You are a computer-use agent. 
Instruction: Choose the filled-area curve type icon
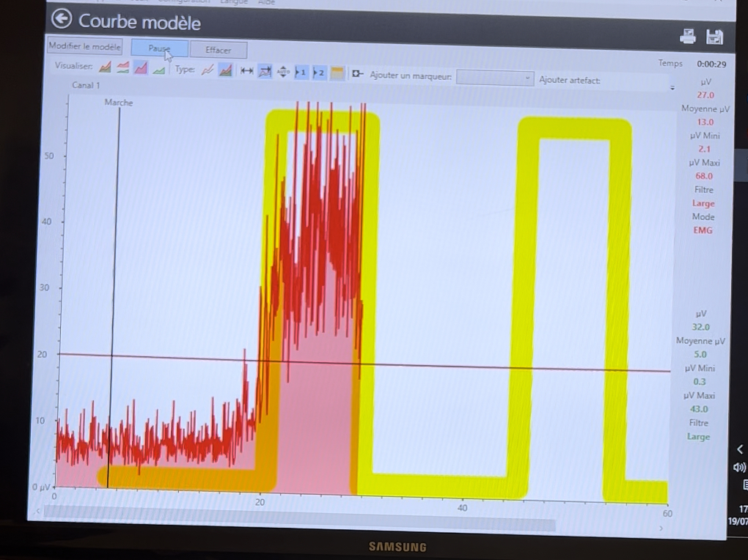(x=225, y=70)
